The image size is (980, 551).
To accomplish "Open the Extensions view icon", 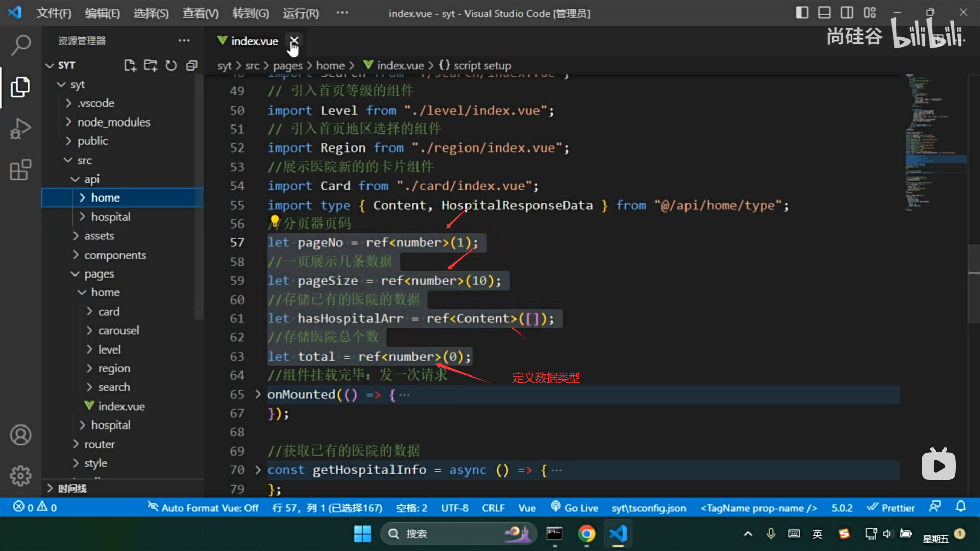I will [x=20, y=170].
